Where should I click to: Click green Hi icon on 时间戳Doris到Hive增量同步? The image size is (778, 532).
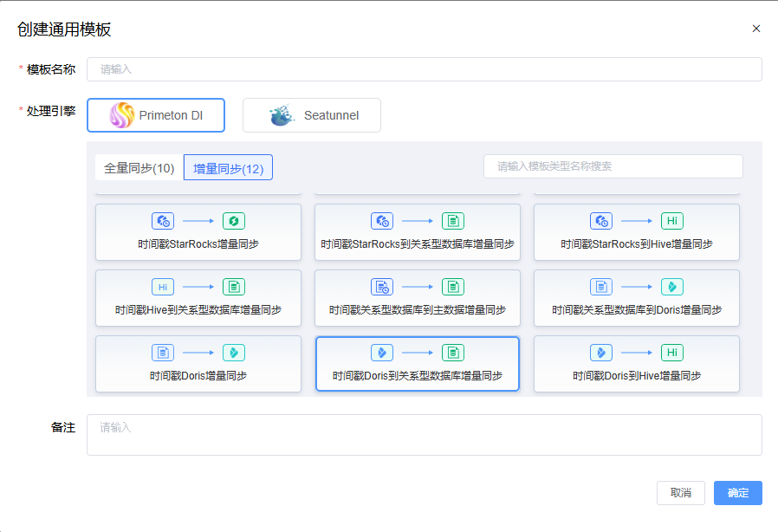[671, 353]
